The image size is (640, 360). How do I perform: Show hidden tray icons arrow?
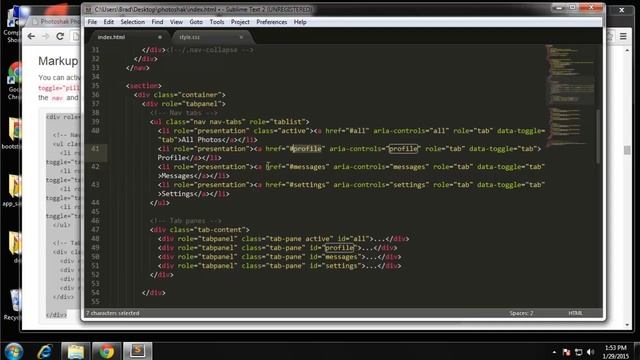[554, 352]
